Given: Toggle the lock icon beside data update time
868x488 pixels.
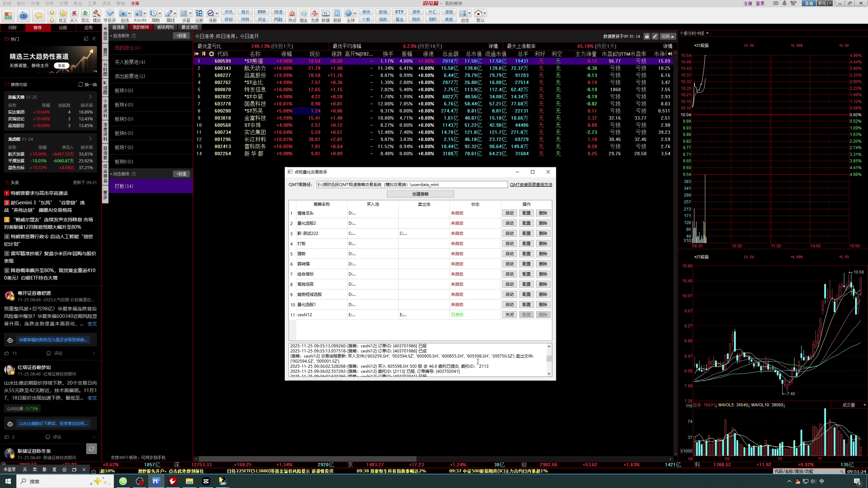Looking at the screenshot, I should [647, 36].
